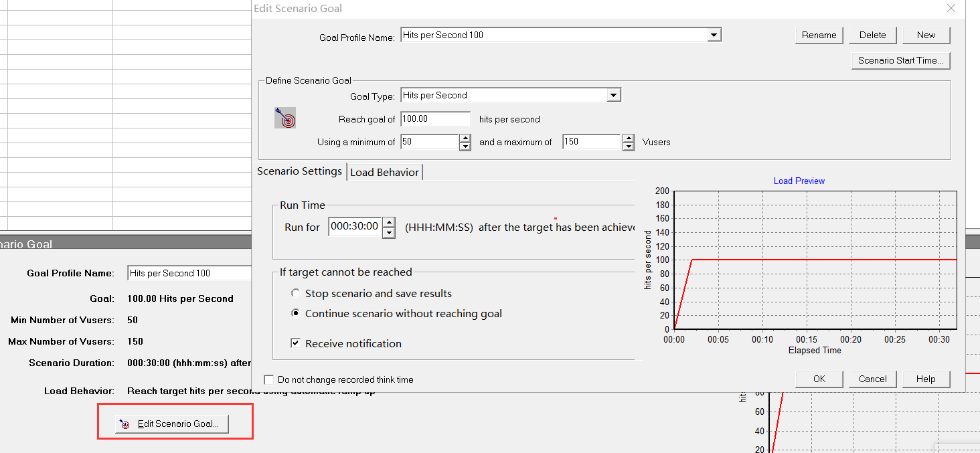This screenshot has height=453, width=980.
Task: Increase the minimum Vusers spinner value
Action: (x=465, y=138)
